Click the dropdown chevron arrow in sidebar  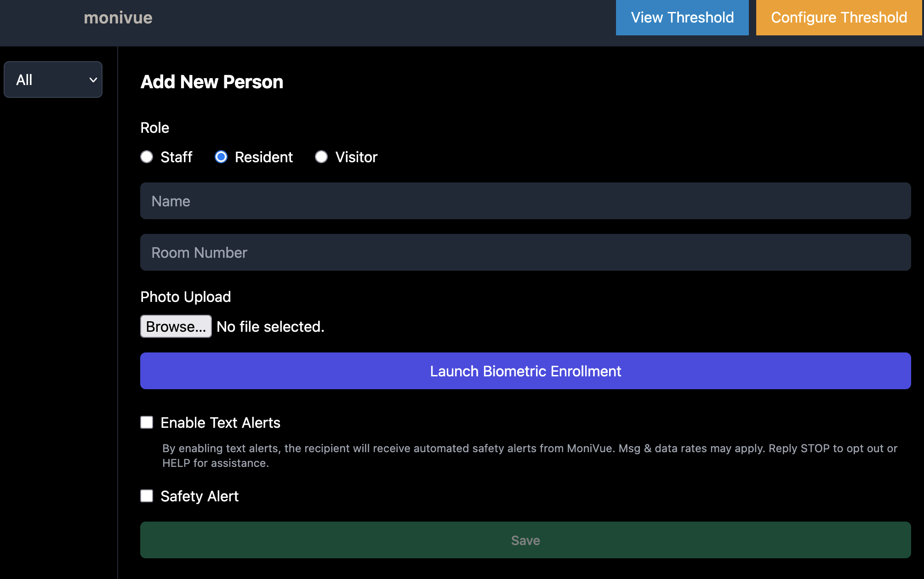coord(93,80)
